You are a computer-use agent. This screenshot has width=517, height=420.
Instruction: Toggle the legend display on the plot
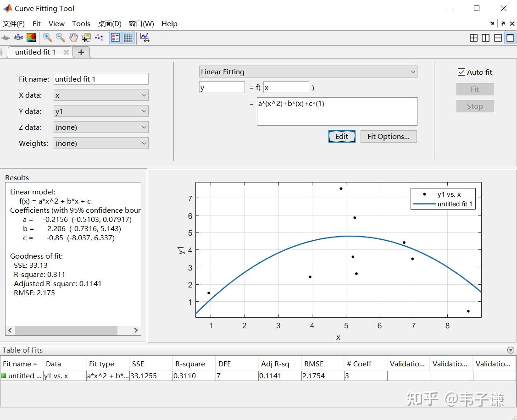click(x=115, y=38)
